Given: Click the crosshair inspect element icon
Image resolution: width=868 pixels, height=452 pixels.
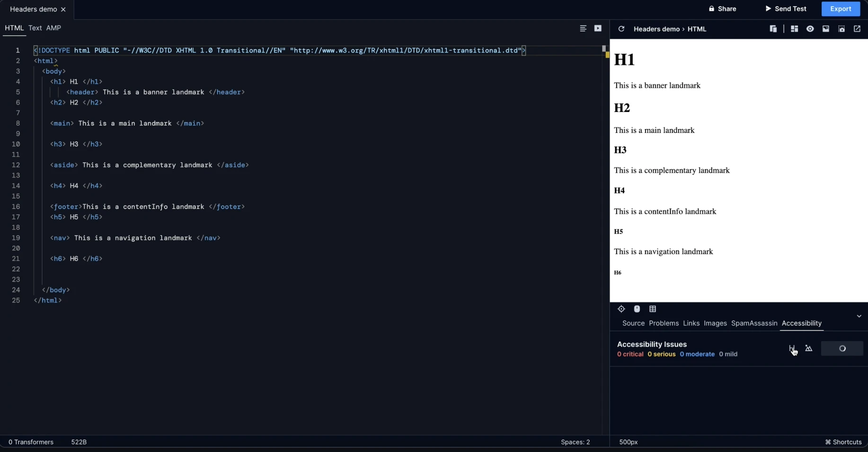Looking at the screenshot, I should [621, 309].
